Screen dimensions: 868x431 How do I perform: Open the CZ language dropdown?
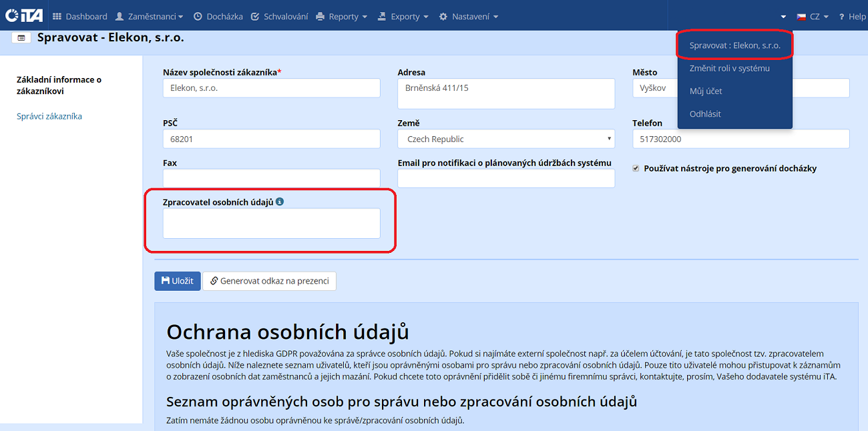coord(812,16)
